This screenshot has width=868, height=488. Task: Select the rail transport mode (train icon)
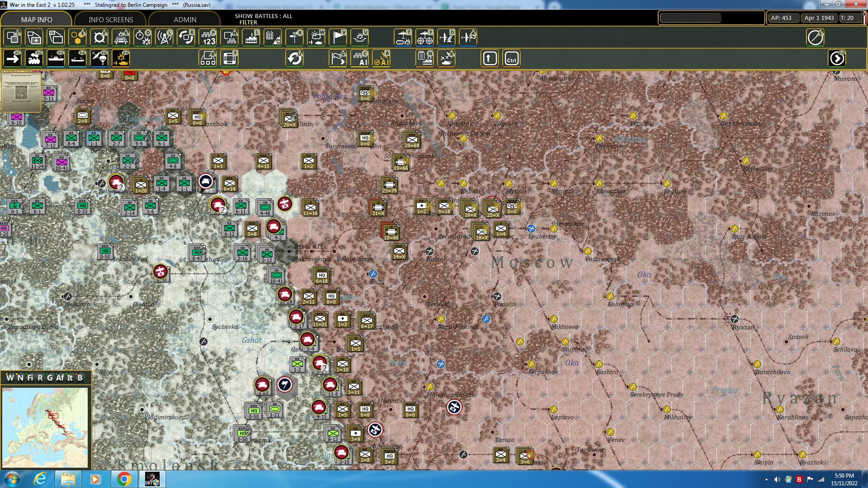[x=34, y=58]
